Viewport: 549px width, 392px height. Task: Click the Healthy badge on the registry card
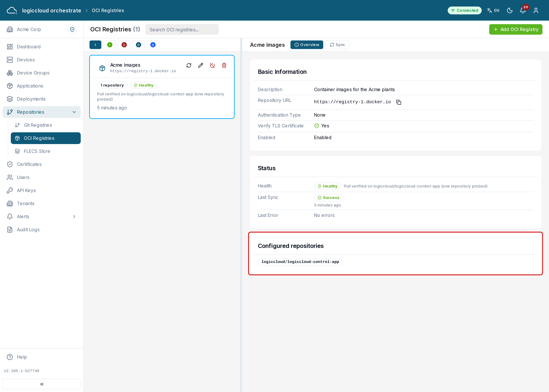coord(144,85)
